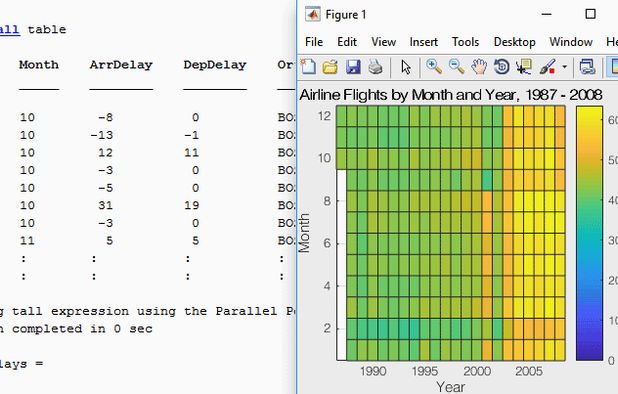Minimize the Figure 1 window
Screen dimensions: 618x394
tap(547, 14)
